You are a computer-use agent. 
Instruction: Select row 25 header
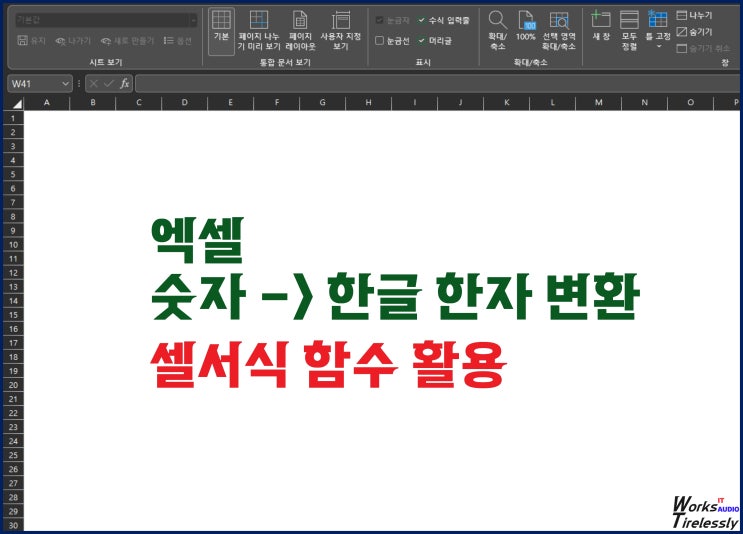(13, 455)
